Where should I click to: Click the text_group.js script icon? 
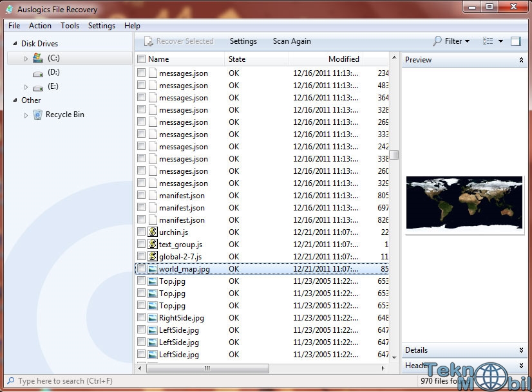click(x=153, y=244)
